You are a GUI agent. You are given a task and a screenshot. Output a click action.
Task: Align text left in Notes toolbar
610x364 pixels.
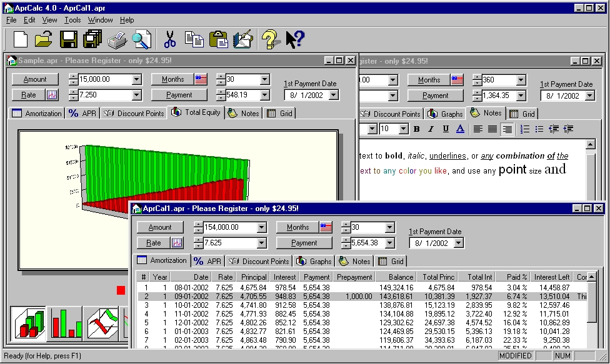point(478,129)
